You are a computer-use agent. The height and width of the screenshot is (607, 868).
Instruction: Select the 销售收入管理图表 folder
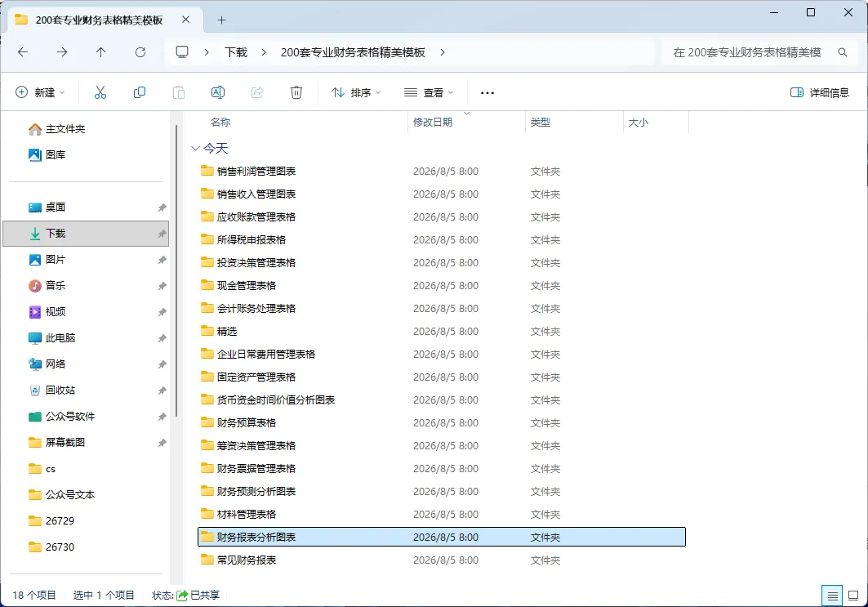pyautogui.click(x=442, y=194)
